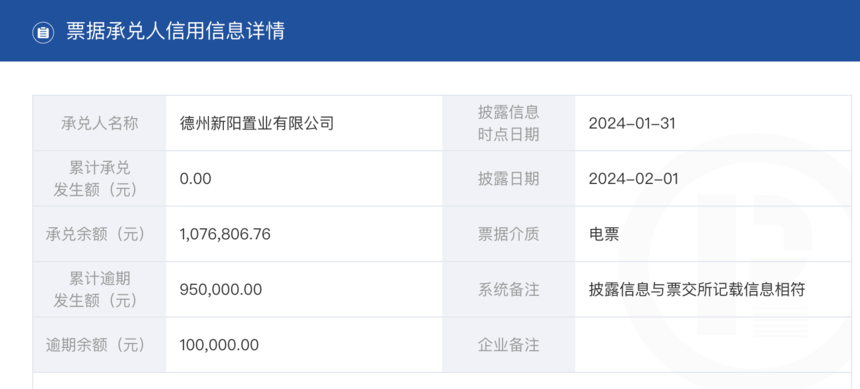The image size is (860, 389).
Task: Click the 披露日期 label cell
Action: 508,179
